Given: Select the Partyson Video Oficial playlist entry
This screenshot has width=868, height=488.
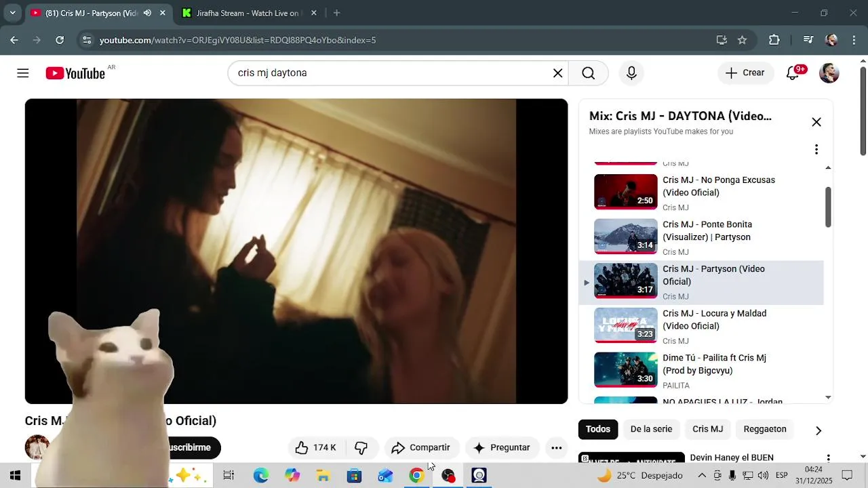Looking at the screenshot, I should pos(701,282).
